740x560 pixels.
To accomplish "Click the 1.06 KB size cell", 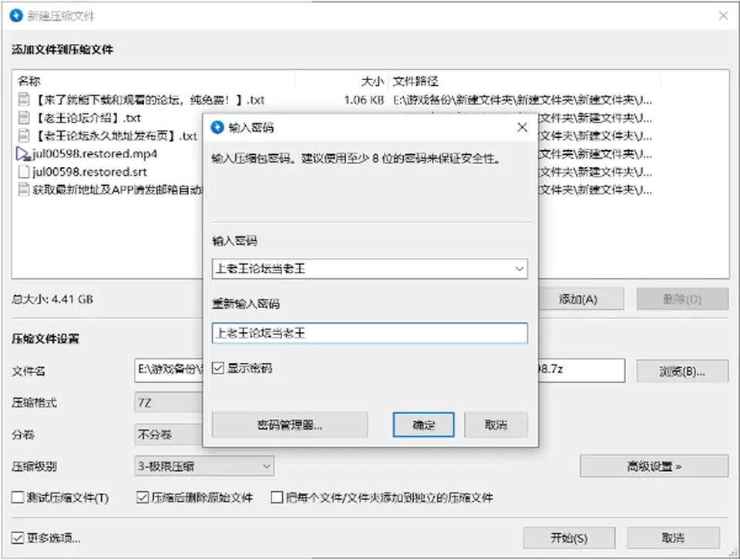I will coord(363,100).
